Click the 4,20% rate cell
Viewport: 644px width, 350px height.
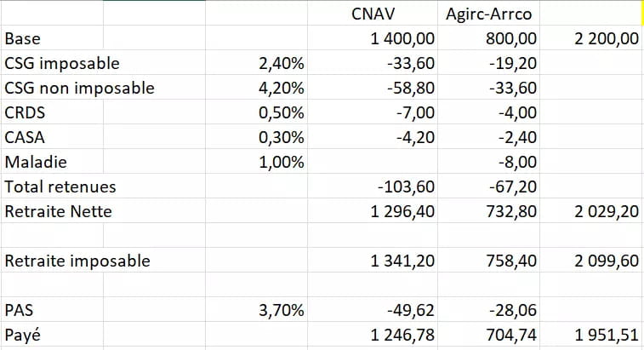[281, 88]
